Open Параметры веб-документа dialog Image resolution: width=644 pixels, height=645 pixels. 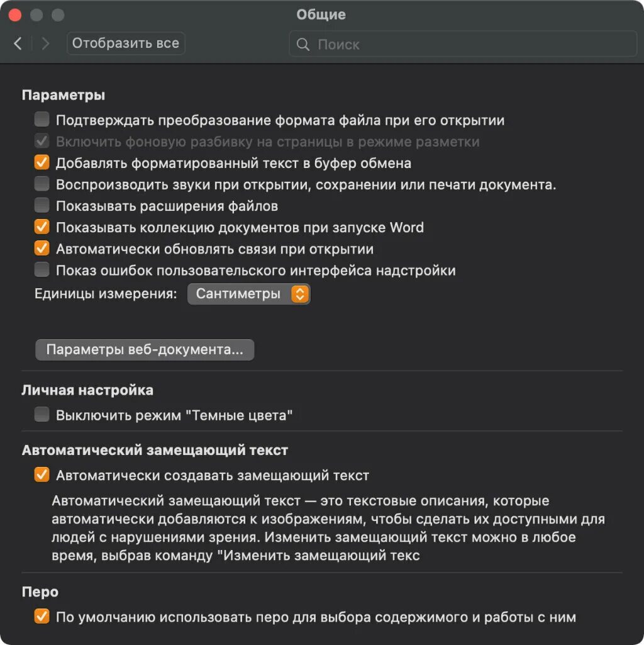[x=145, y=350]
